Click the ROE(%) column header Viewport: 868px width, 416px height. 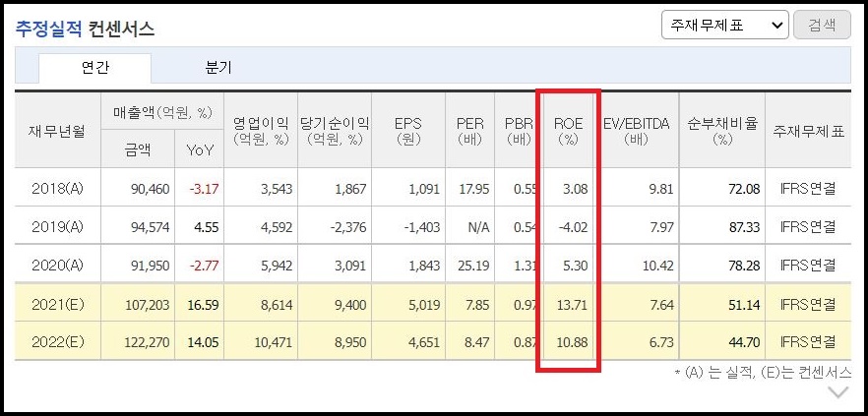coord(569,132)
